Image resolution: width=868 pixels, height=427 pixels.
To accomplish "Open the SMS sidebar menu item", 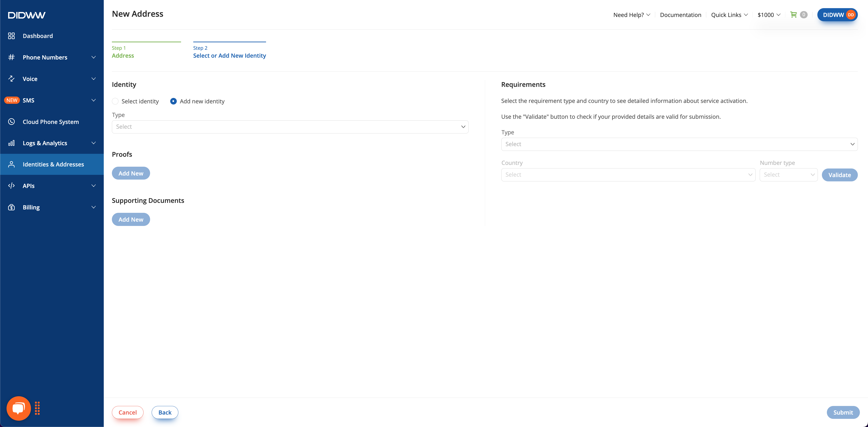I will point(52,100).
